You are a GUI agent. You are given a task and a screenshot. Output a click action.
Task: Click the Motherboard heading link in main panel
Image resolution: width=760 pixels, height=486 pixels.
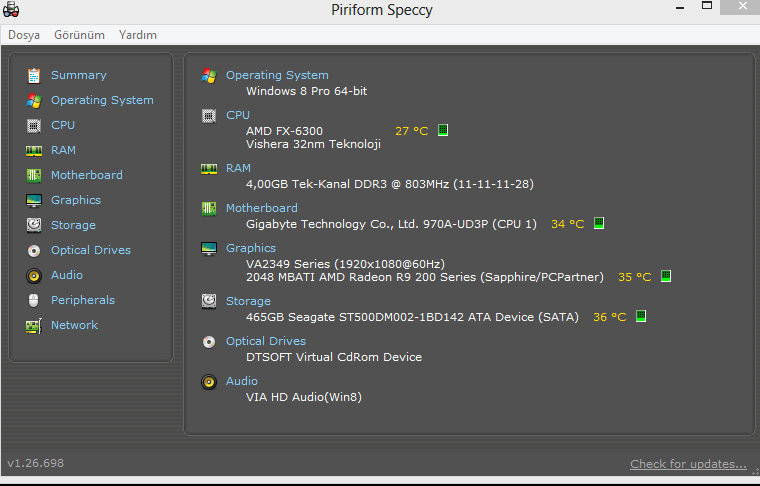(262, 208)
